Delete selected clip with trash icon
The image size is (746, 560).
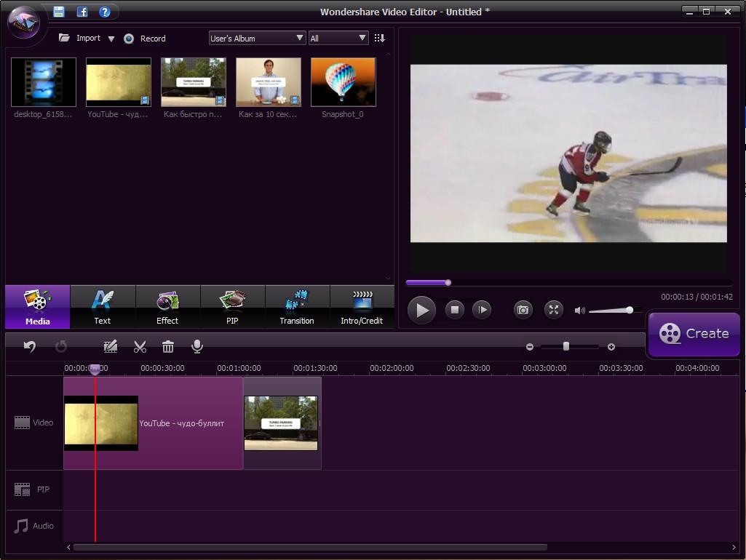click(168, 347)
